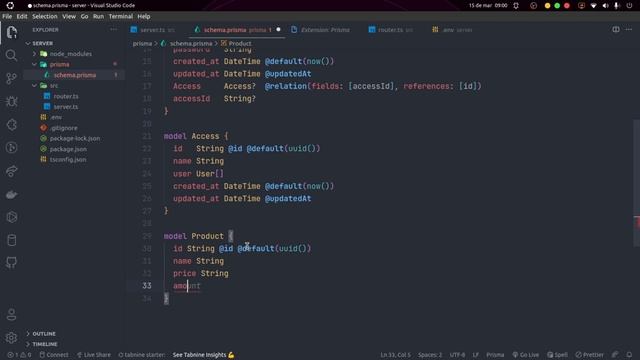This screenshot has height=360, width=640.
Task: Click Go Live in status bar
Action: (525, 355)
